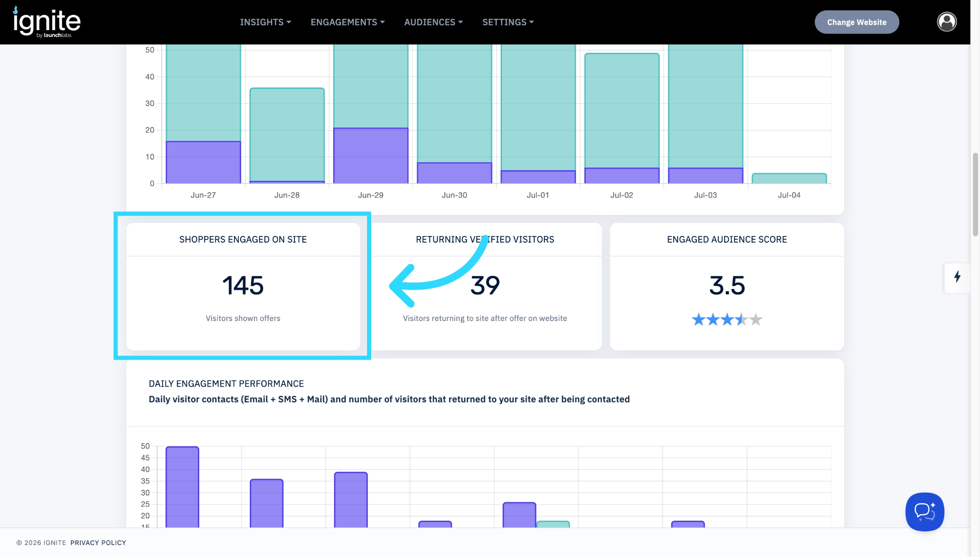Click the lightning bolt side tab
Image resolution: width=980 pixels, height=557 pixels.
[957, 277]
